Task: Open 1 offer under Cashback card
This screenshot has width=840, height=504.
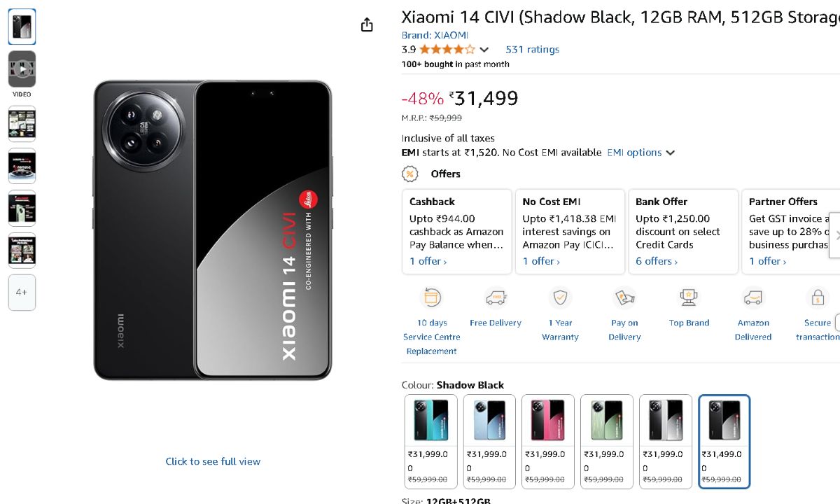Action: click(x=428, y=261)
